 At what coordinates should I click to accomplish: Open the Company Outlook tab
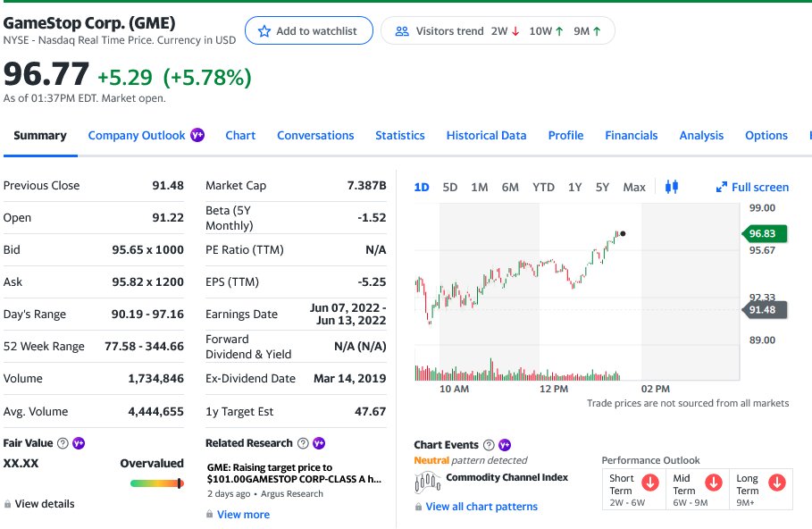pos(136,135)
